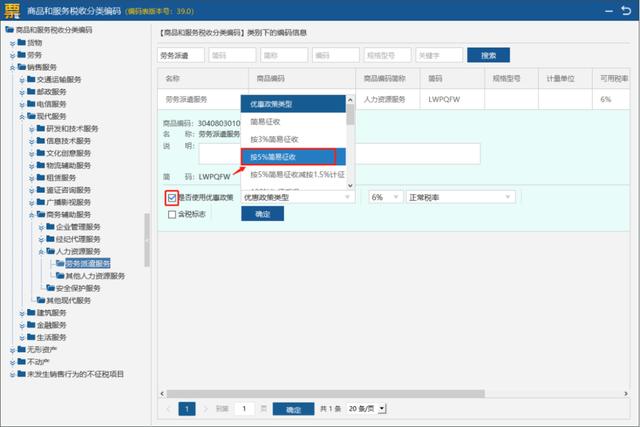Click the folder icon beside 人力资源服务
Screen dimensions: 640x427
pyautogui.click(x=51, y=251)
